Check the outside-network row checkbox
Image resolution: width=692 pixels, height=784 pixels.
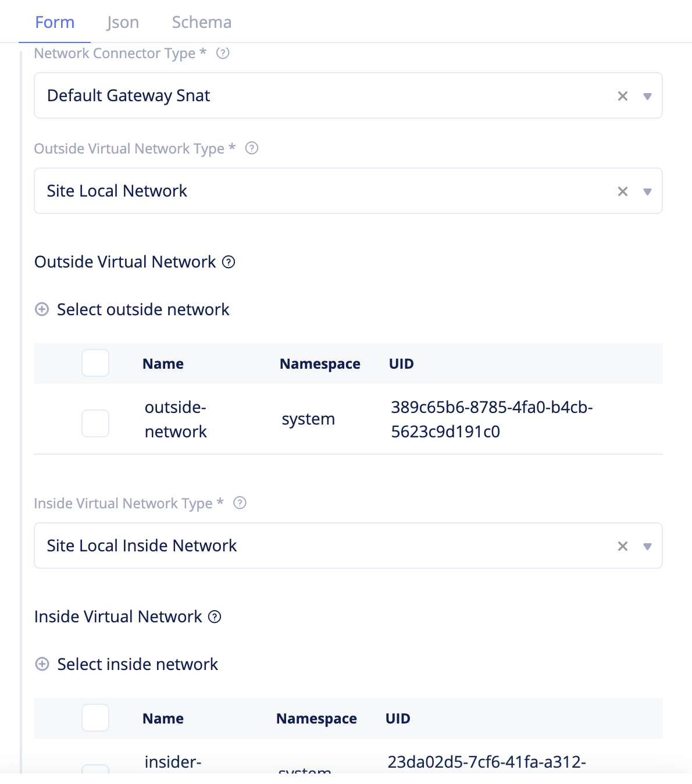point(95,423)
